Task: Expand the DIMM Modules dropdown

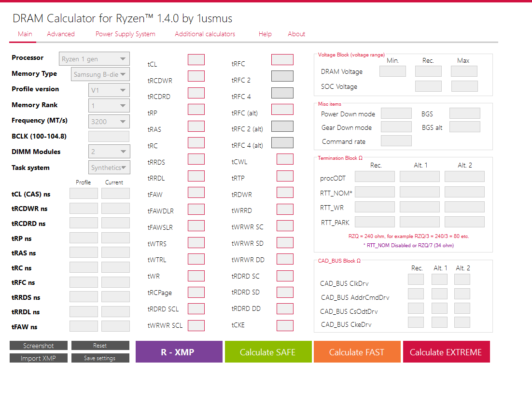Action: coord(109,151)
